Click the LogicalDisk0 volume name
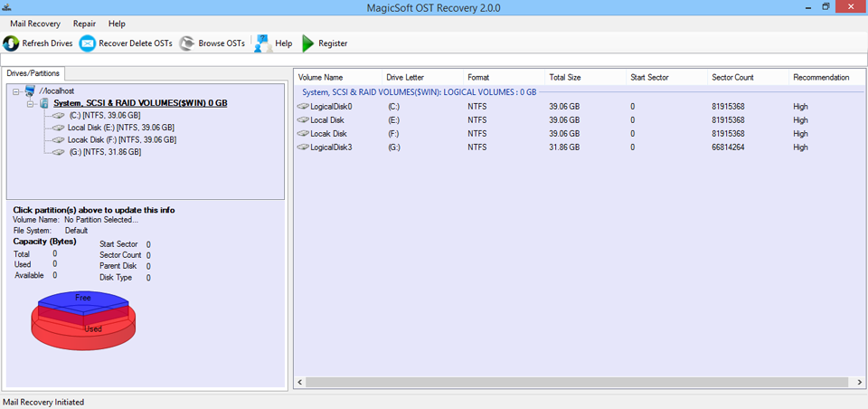 331,107
